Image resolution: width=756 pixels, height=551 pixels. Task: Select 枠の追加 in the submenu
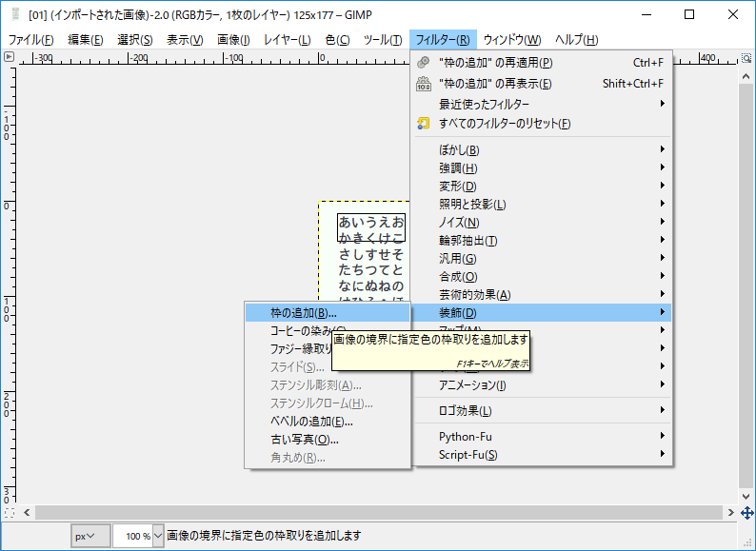328,313
